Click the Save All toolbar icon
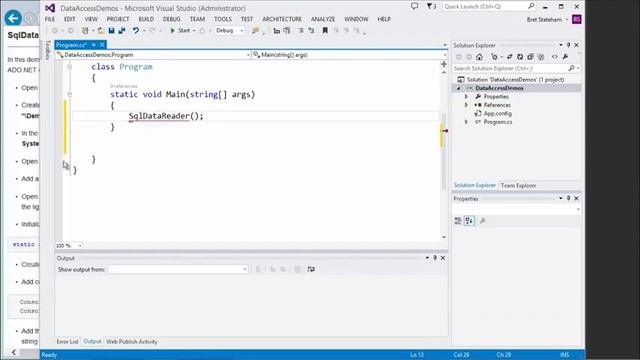The image size is (640, 360). tap(122, 31)
